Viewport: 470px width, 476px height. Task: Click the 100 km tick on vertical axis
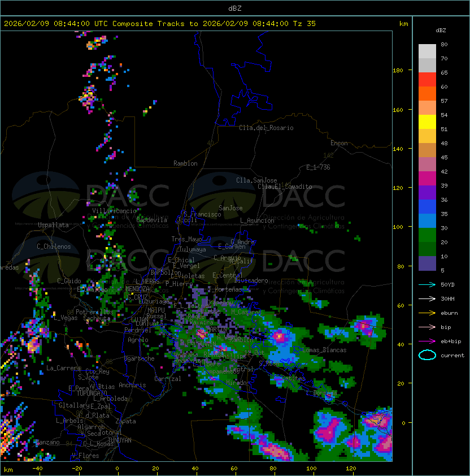[x=398, y=227]
